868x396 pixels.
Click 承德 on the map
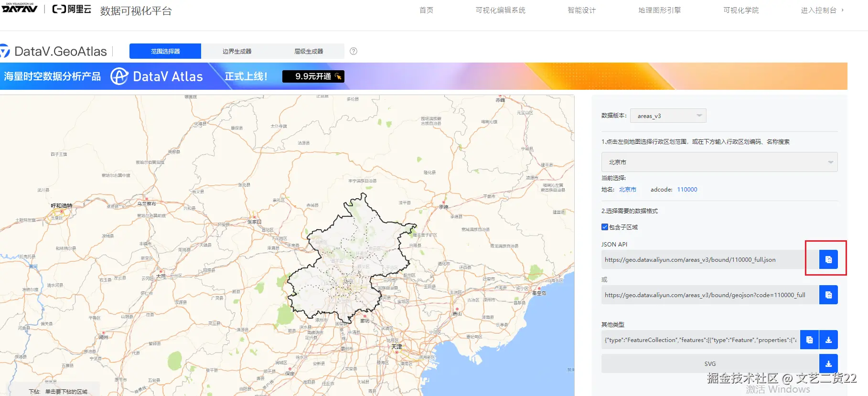coord(444,207)
